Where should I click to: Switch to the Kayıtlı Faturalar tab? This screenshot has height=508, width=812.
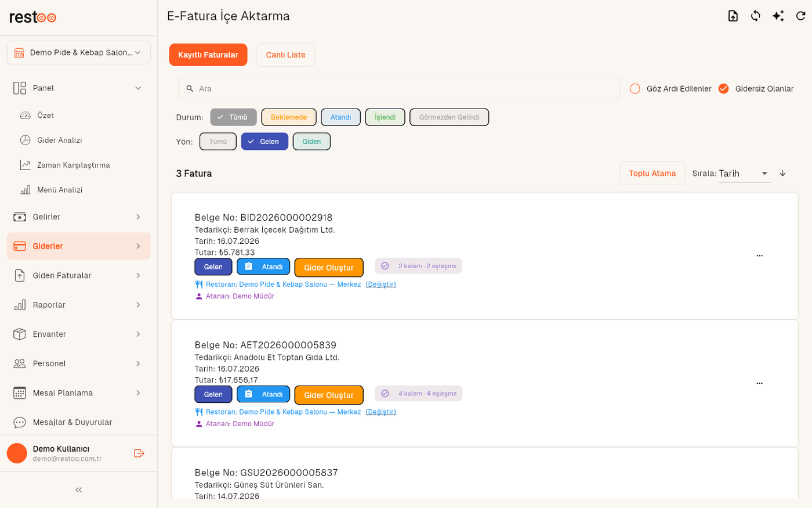[208, 55]
